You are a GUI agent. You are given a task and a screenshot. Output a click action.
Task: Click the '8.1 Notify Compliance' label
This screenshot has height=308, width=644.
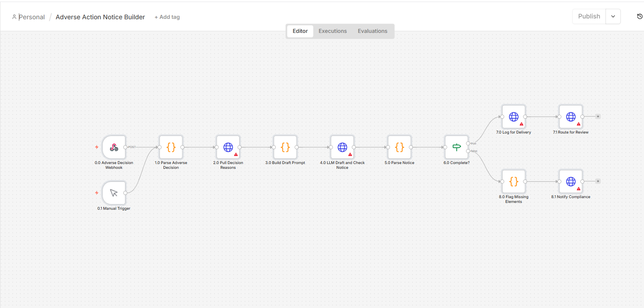(571, 197)
